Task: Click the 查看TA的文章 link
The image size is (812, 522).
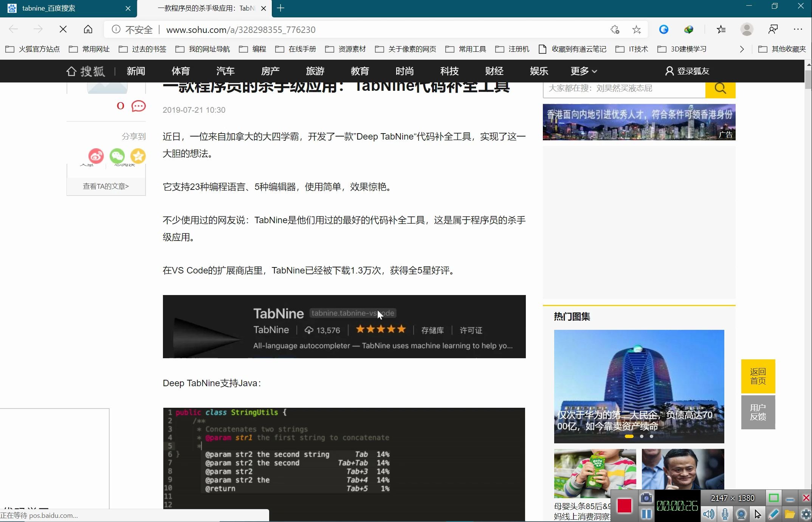Action: (x=106, y=186)
